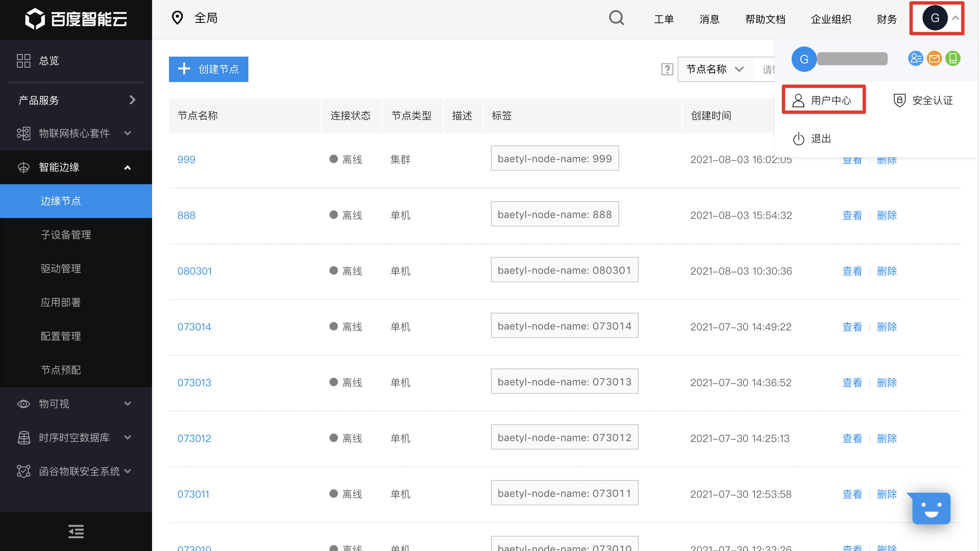The height and width of the screenshot is (551, 980).
Task: Collapse the sidebar with the bottom toggle icon
Action: tap(76, 531)
